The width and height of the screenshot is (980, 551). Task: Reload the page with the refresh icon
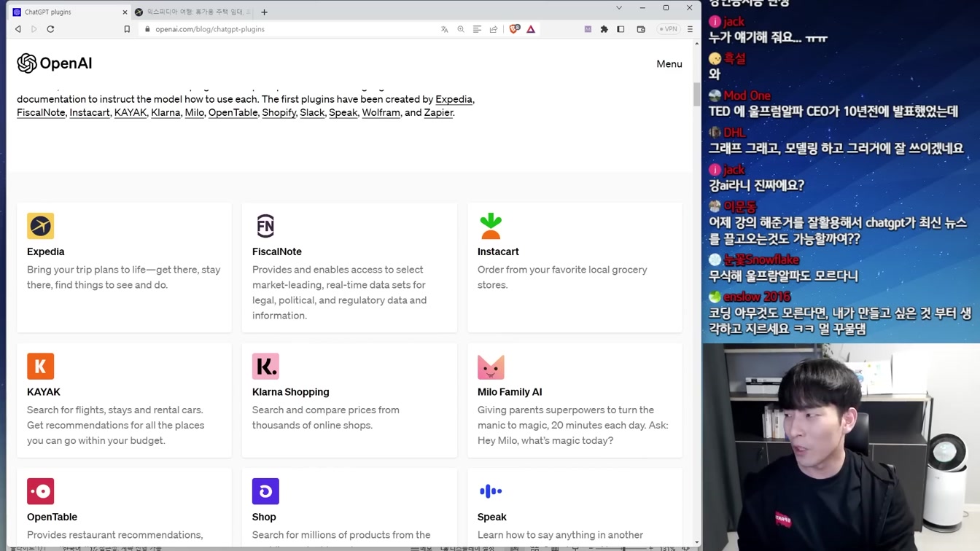click(50, 29)
